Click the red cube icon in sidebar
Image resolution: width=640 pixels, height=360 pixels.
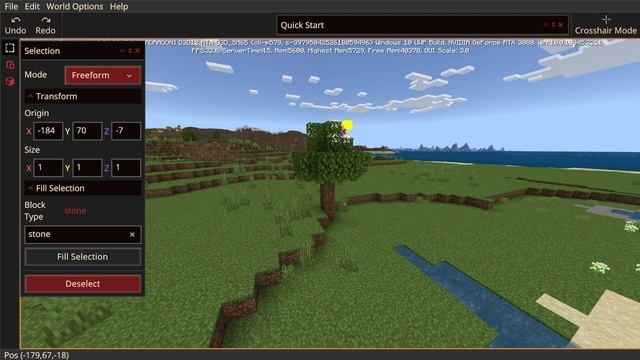(10, 82)
